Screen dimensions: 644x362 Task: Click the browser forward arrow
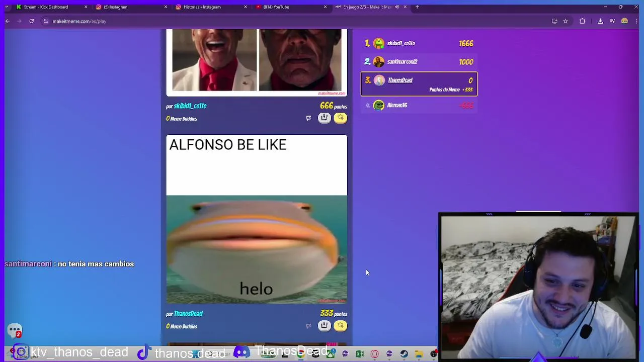[x=19, y=21]
